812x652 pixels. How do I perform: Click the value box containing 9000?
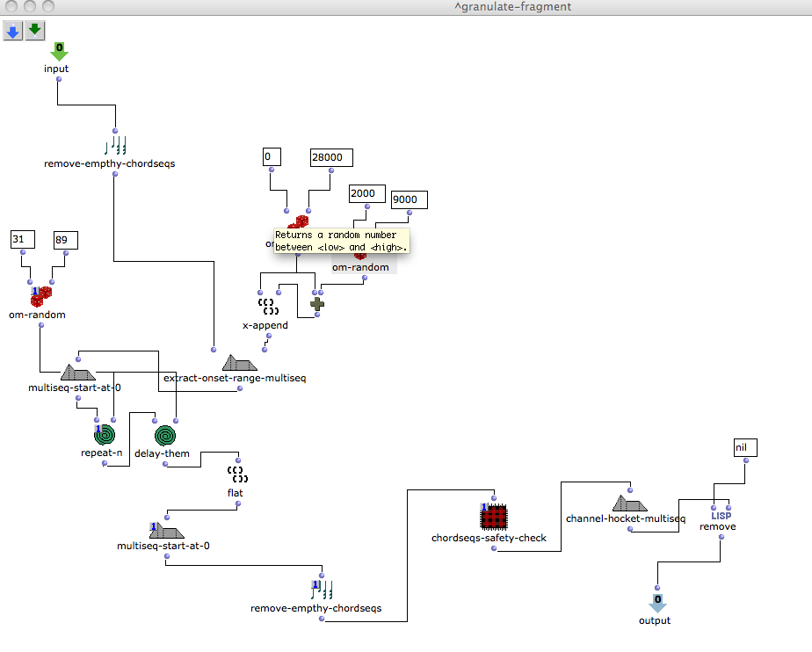(409, 200)
